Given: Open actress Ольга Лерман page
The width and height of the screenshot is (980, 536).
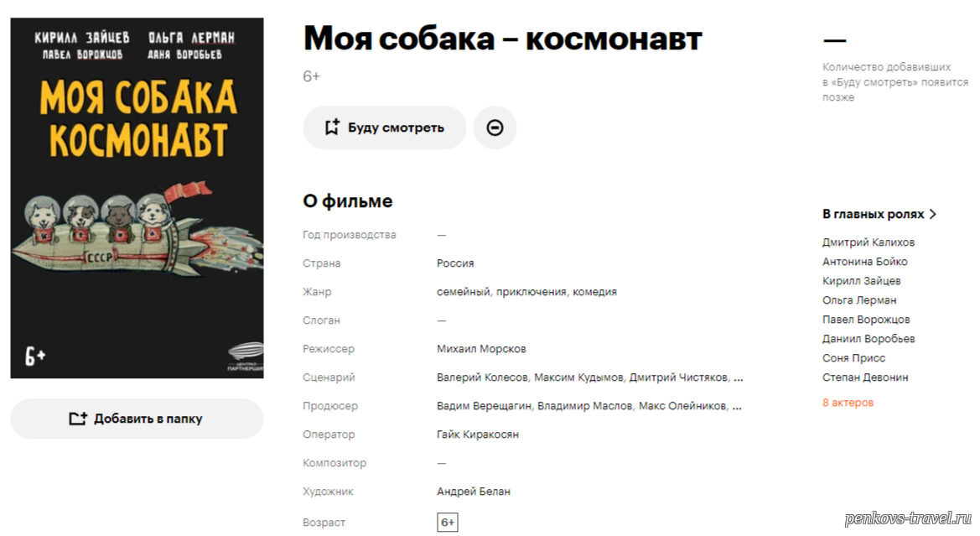Looking at the screenshot, I should (x=859, y=300).
